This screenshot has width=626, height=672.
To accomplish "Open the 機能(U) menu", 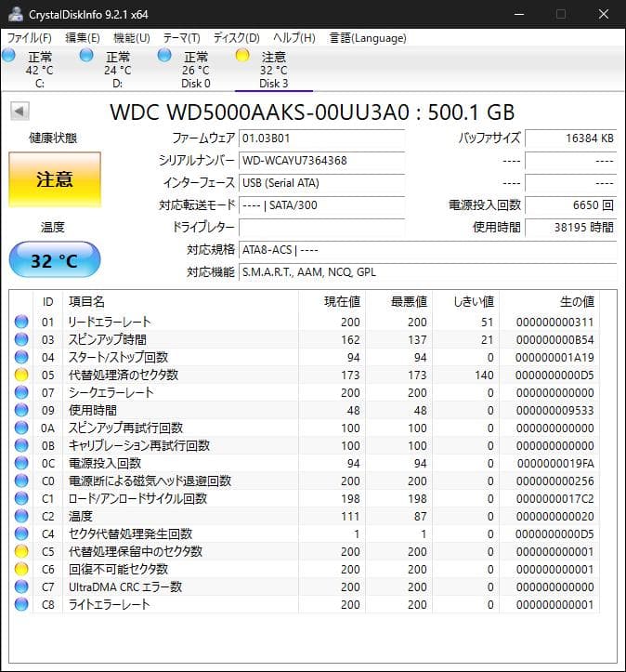I will point(132,38).
